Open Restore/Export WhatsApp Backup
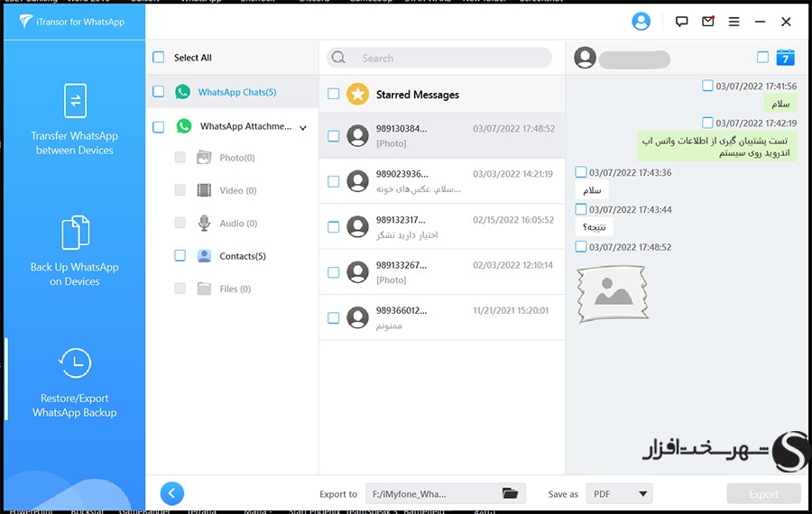This screenshot has height=514, width=812. (x=75, y=383)
